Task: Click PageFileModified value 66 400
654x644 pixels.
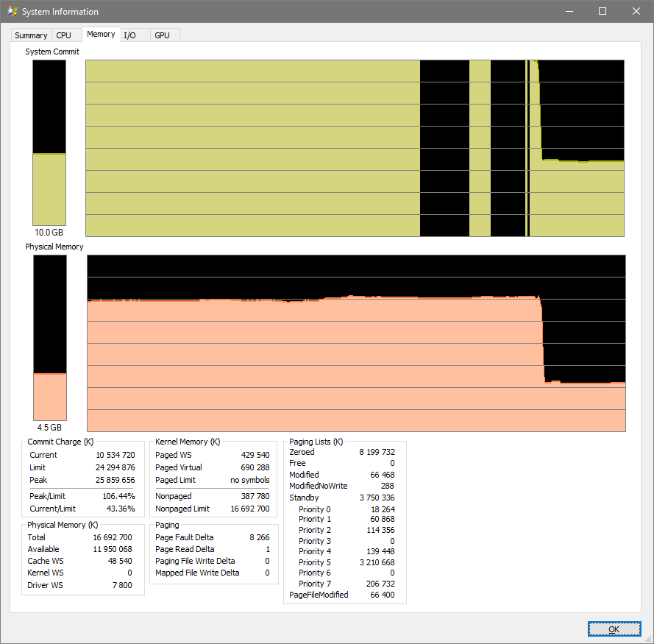Action: click(383, 595)
